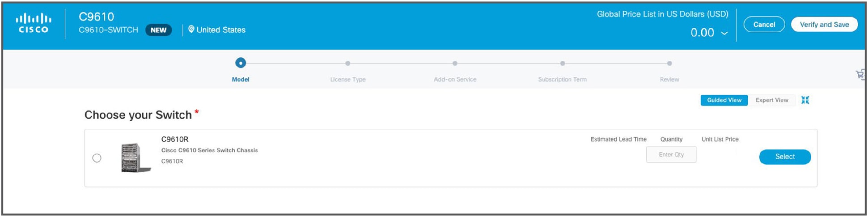868x217 pixels.
Task: Click the NEW badge
Action: pyautogui.click(x=158, y=30)
